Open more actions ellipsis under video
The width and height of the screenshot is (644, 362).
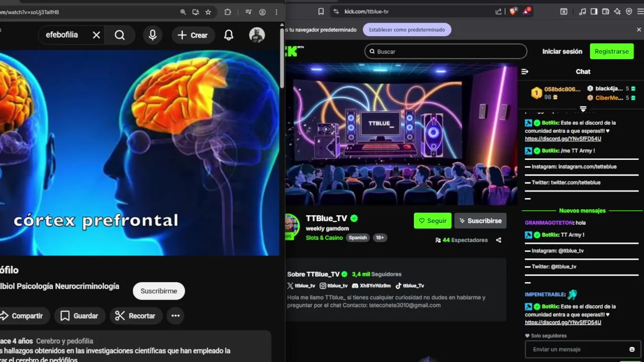tap(176, 316)
